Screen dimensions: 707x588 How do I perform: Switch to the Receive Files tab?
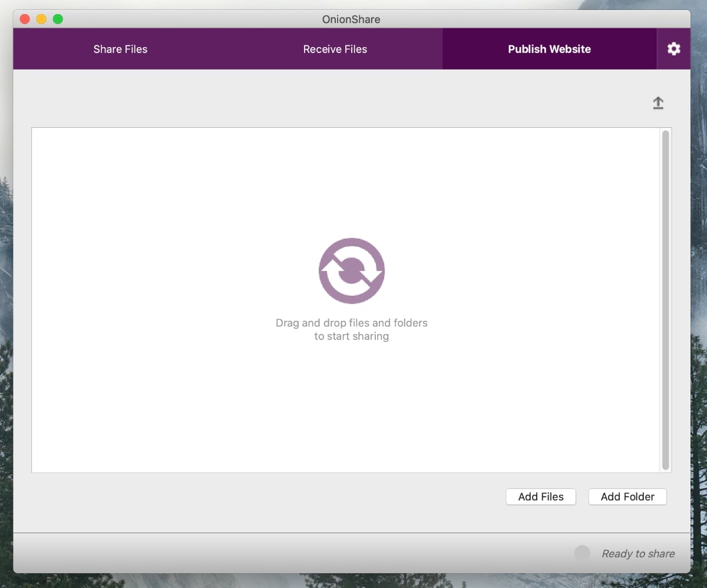click(x=335, y=49)
